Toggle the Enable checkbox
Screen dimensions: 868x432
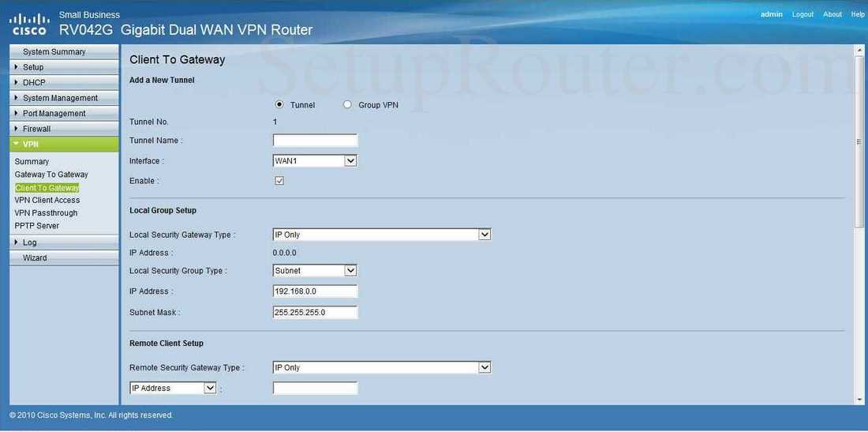279,181
